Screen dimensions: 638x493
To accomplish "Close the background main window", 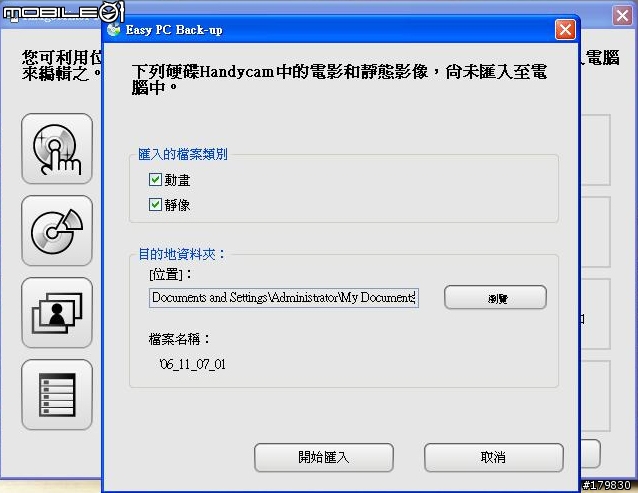I will (x=622, y=15).
